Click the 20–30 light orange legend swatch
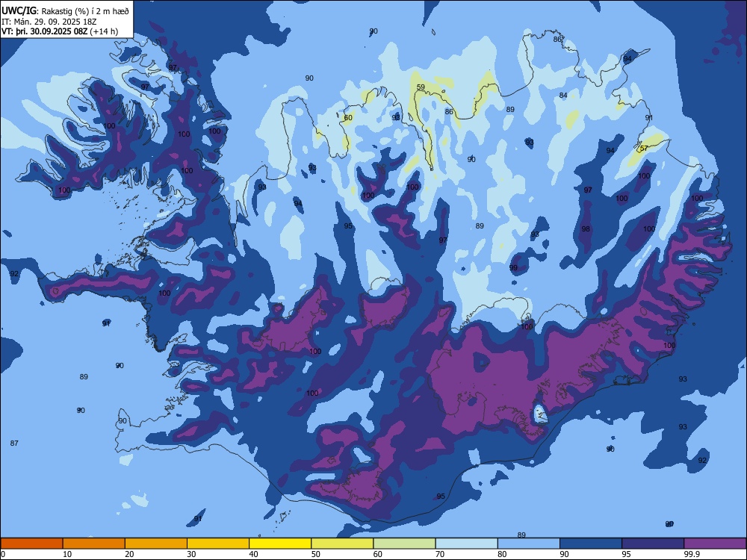Viewport: 747px width, 560px height. coord(156,544)
